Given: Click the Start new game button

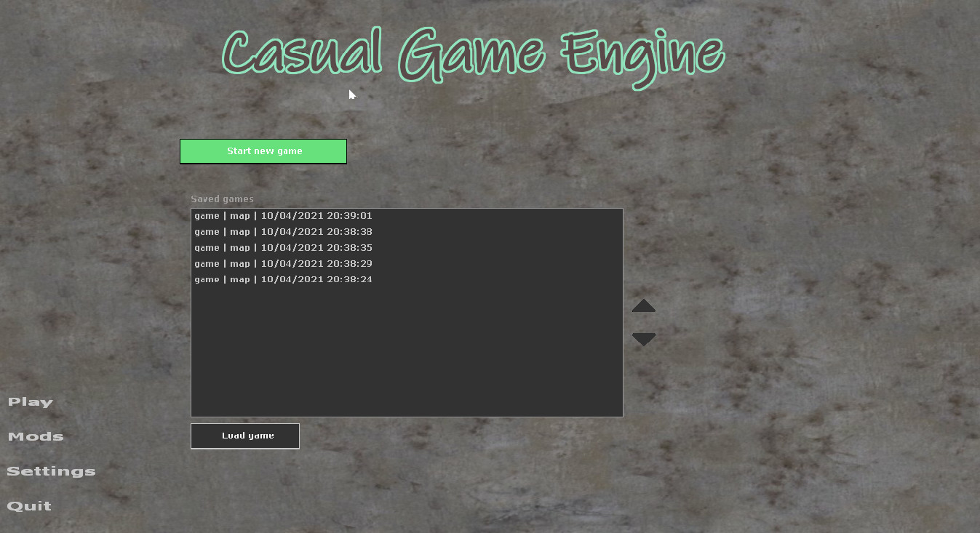Looking at the screenshot, I should tap(263, 151).
